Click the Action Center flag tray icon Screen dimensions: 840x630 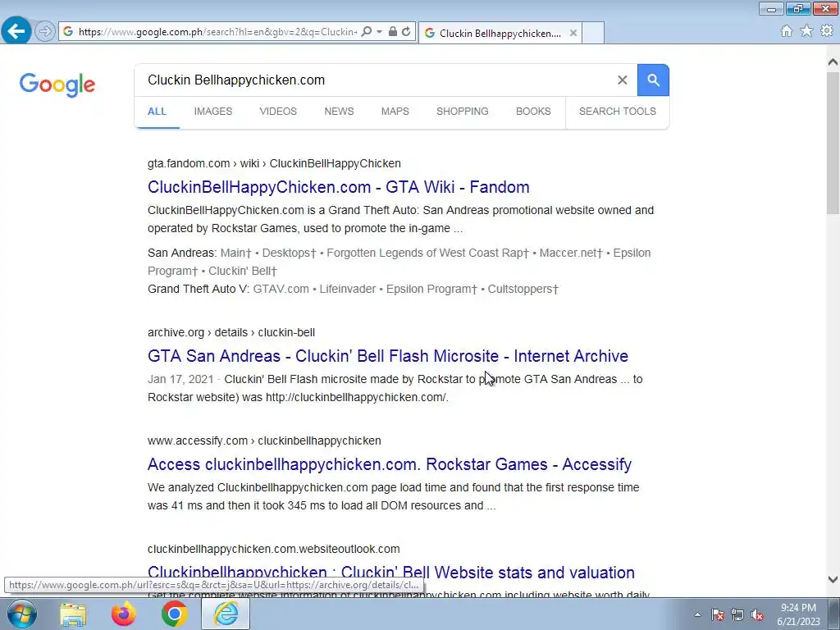717,615
